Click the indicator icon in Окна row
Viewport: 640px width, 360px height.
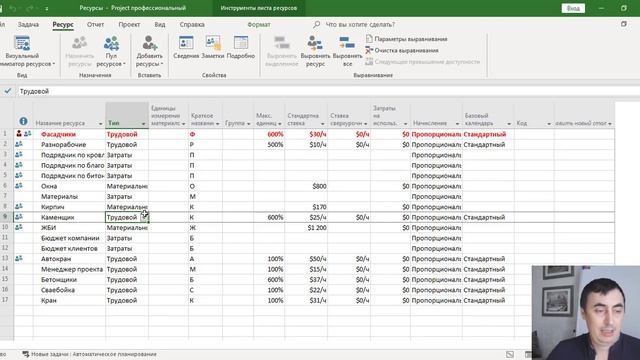19,186
